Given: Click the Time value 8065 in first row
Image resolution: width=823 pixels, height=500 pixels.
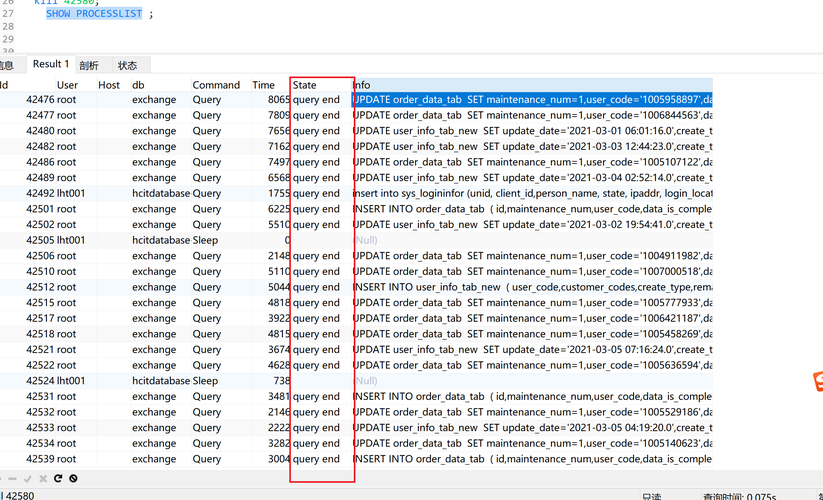Looking at the screenshot, I should (x=279, y=100).
